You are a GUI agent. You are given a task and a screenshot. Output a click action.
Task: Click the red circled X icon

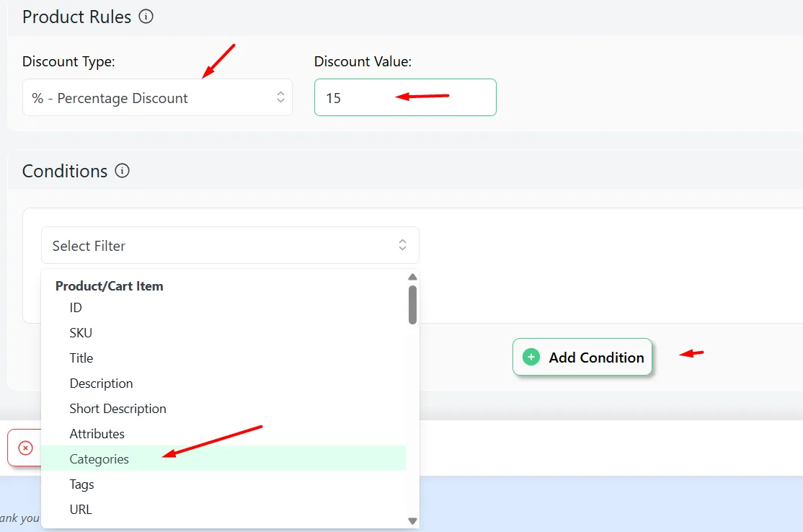26,448
